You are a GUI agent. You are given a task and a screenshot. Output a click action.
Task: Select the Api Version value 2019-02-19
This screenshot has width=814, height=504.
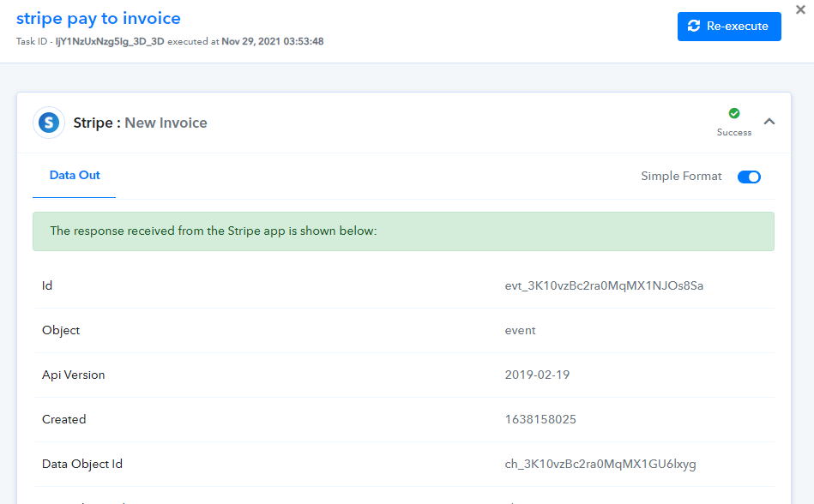(537, 375)
